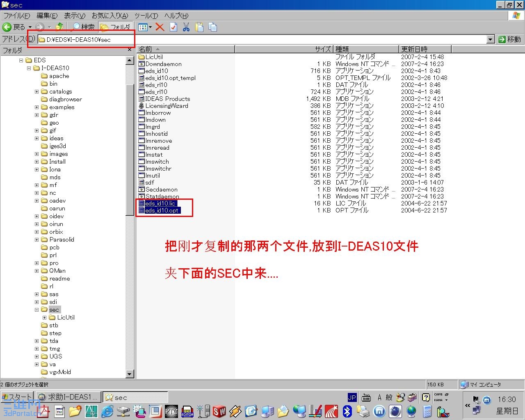525x420 pixels.
Task: Click the Back (戻る) arrow icon
Action: pos(7,27)
